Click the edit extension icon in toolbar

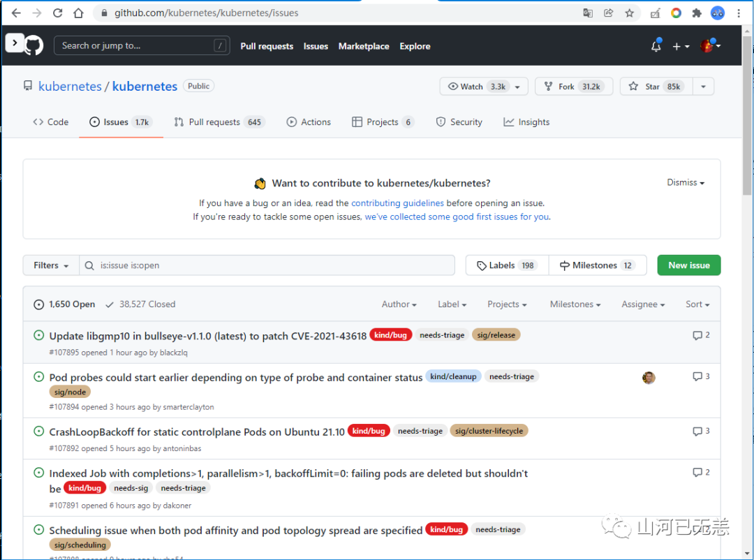click(655, 13)
